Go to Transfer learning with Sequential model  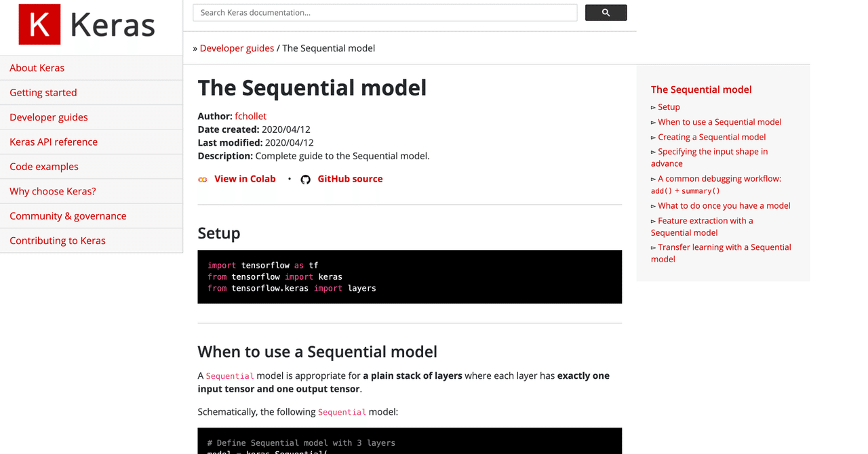(x=724, y=247)
